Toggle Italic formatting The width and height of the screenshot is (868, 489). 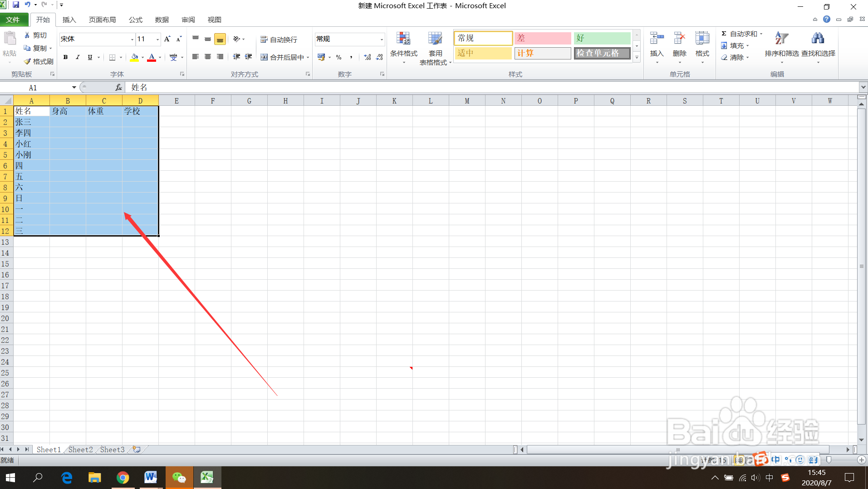(78, 57)
